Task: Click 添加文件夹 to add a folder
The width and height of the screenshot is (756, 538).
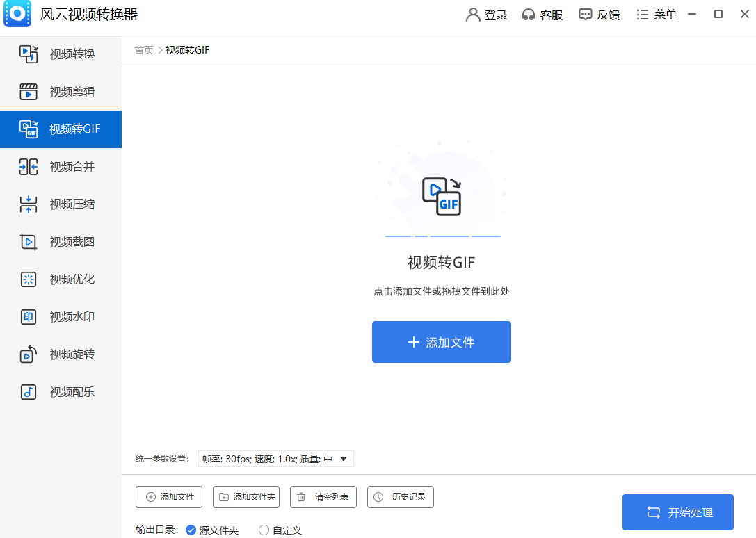Action: pyautogui.click(x=246, y=497)
